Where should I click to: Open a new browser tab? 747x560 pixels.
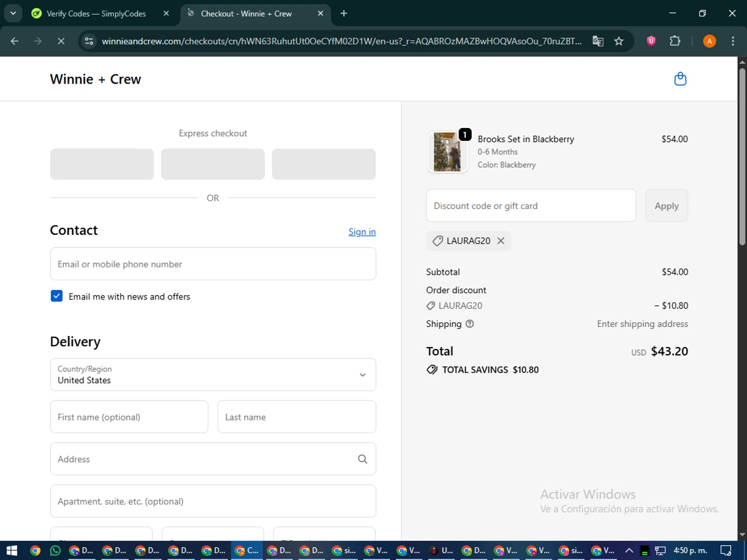pos(344,13)
